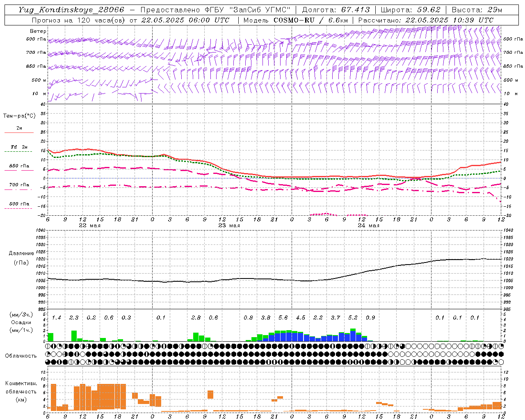
Task: Click the 'Ветер' wind panel label
Action: (38, 31)
